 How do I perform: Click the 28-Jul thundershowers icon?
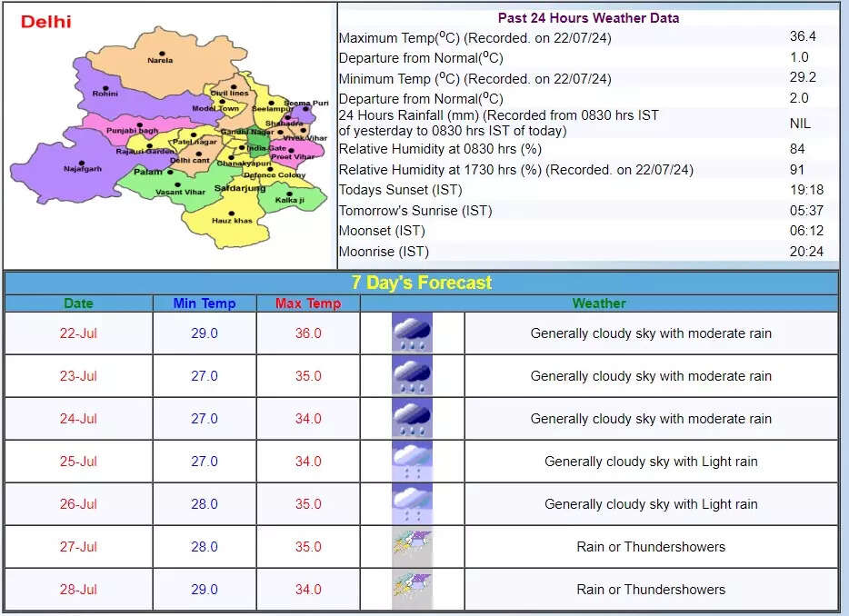(412, 590)
